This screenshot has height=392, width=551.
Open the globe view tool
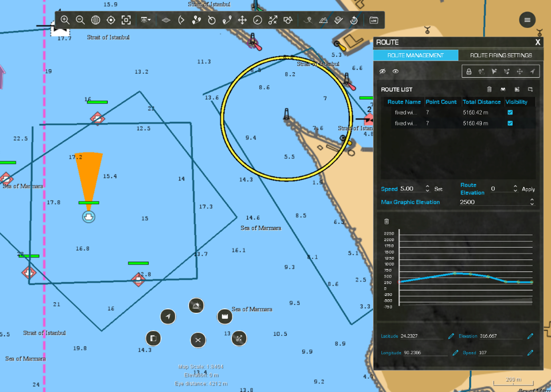click(96, 20)
